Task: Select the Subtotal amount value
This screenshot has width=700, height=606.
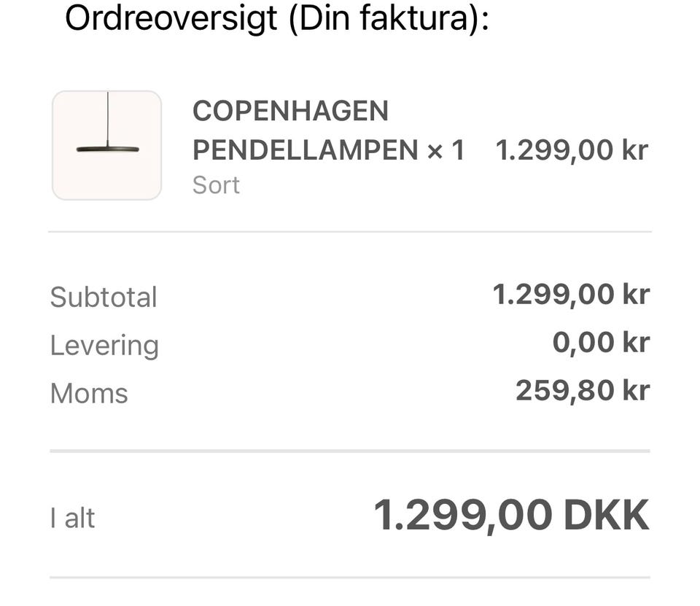Action: click(x=570, y=295)
